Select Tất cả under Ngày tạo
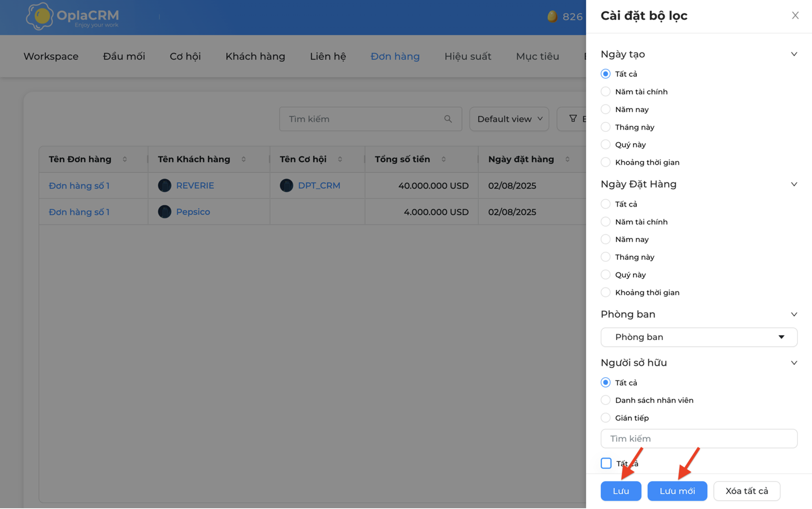The image size is (812, 509). (x=605, y=74)
